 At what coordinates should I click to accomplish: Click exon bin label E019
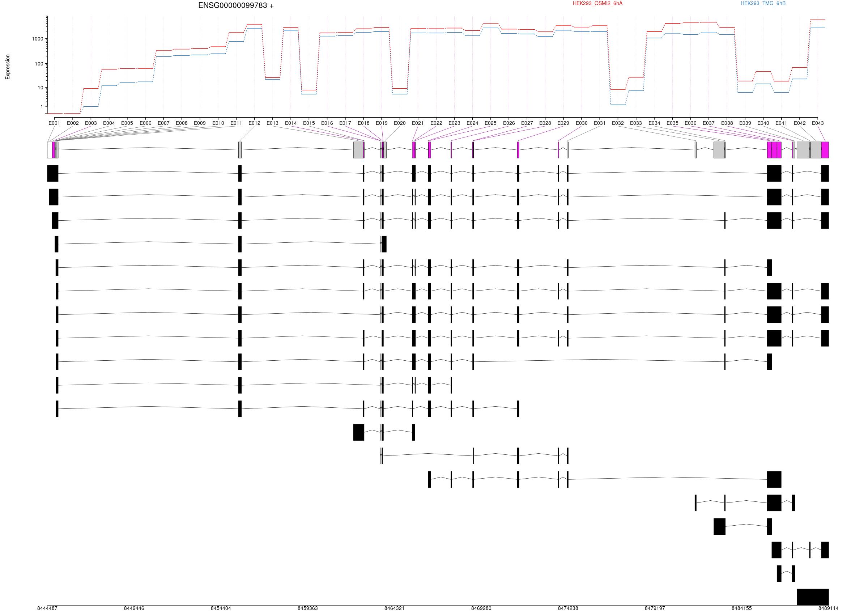click(x=382, y=123)
